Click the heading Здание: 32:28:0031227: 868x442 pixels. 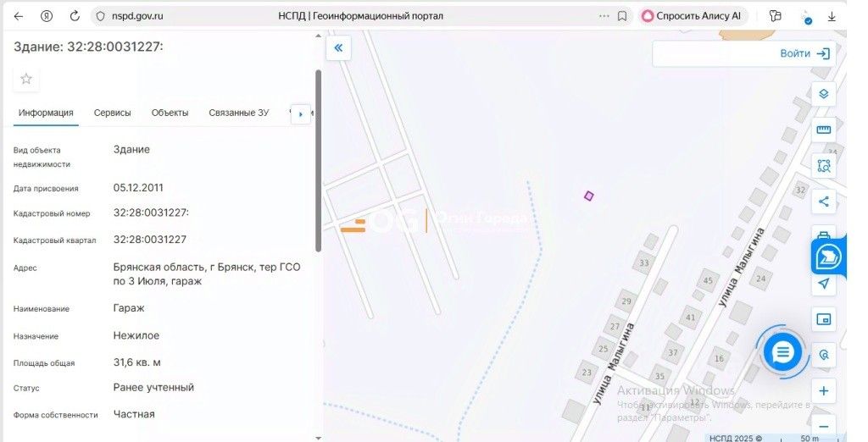tap(88, 47)
